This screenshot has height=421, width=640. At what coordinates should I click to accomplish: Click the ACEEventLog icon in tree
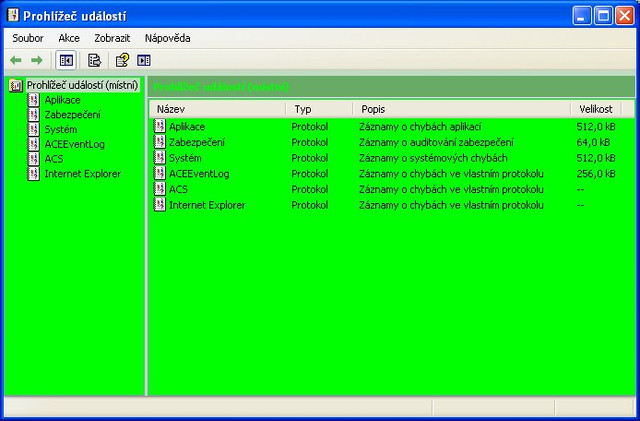tap(33, 144)
